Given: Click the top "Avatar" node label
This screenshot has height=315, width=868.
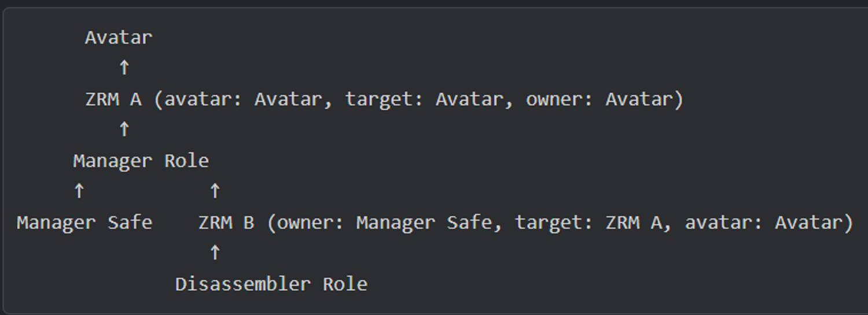Looking at the screenshot, I should tap(119, 38).
